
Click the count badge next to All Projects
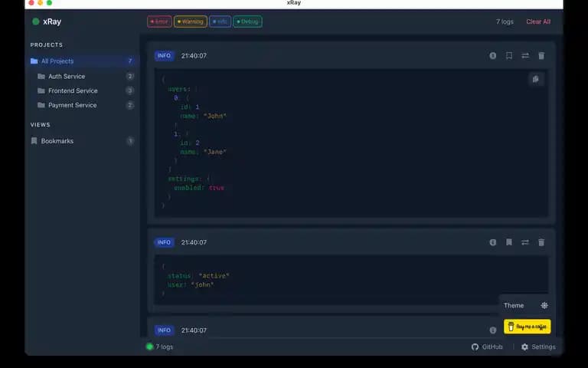click(x=130, y=61)
